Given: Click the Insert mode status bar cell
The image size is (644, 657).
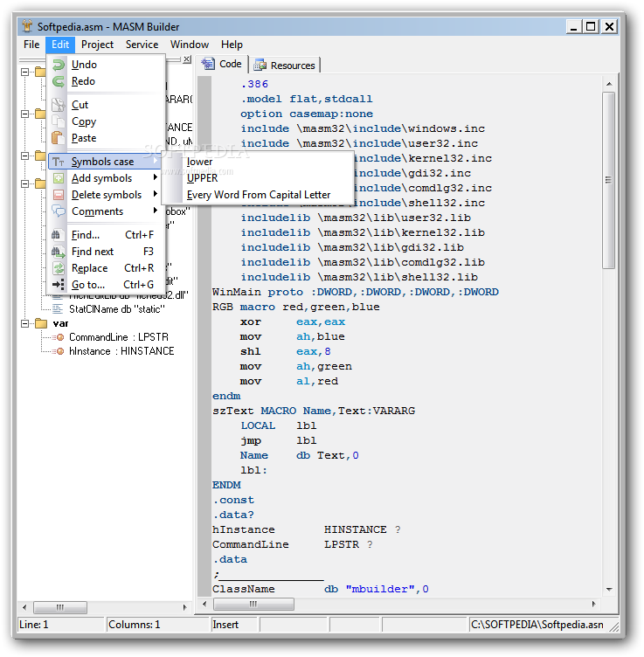Looking at the screenshot, I should (234, 625).
